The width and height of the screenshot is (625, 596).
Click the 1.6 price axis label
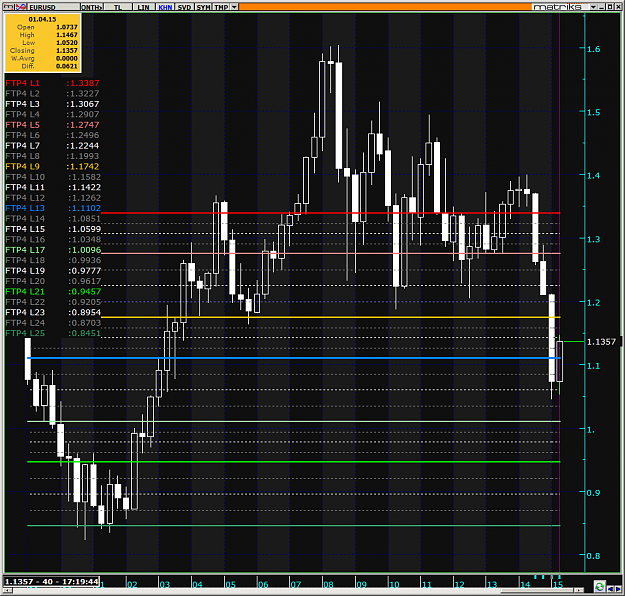pos(594,49)
